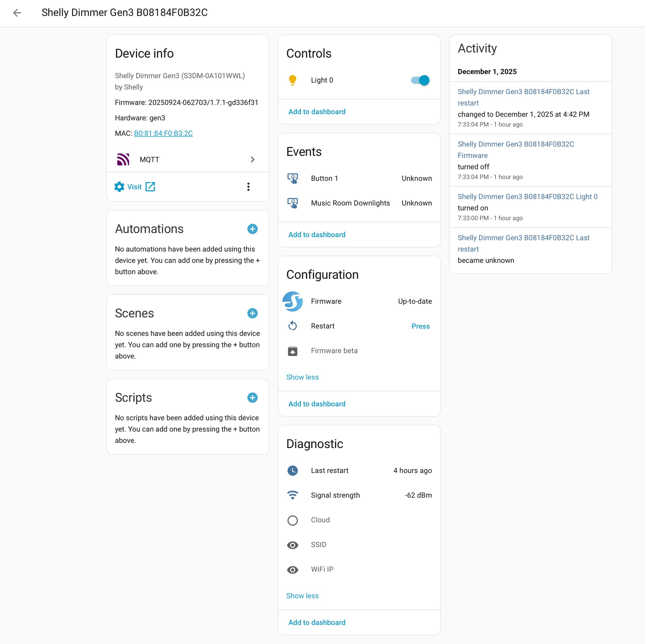This screenshot has width=645, height=644.
Task: Click the SSID eye visibility icon
Action: click(x=292, y=545)
